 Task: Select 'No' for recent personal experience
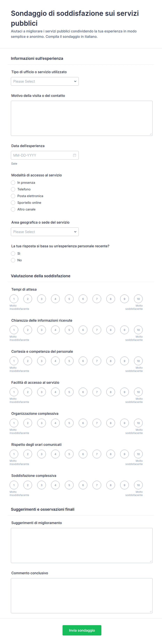coord(13,260)
